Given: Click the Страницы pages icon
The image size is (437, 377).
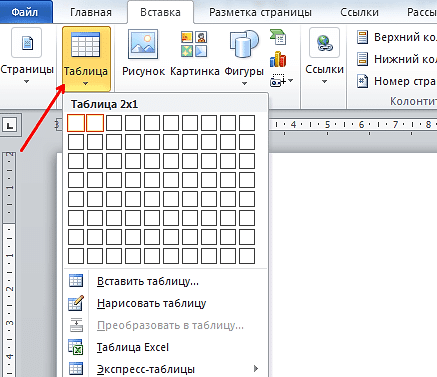Looking at the screenshot, I should [27, 43].
